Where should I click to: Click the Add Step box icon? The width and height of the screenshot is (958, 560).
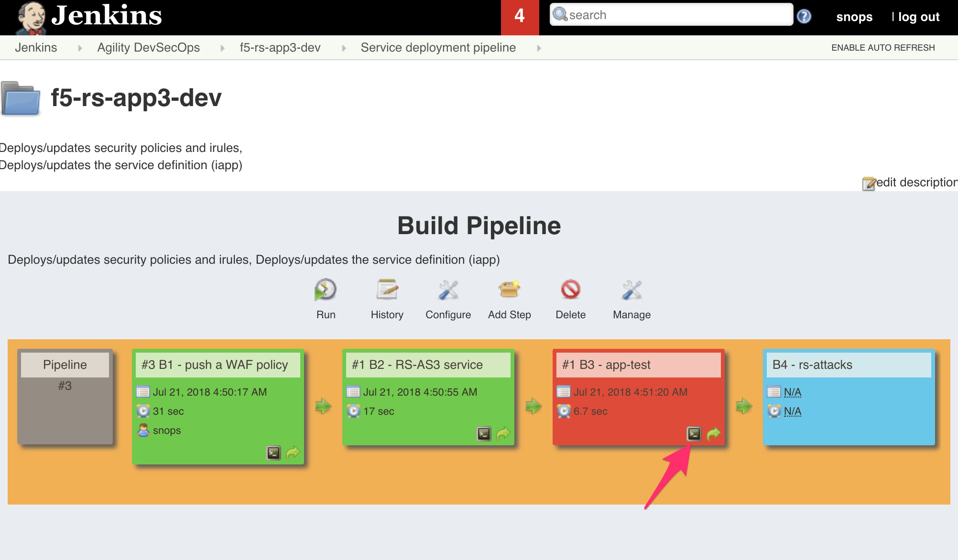coord(509,290)
